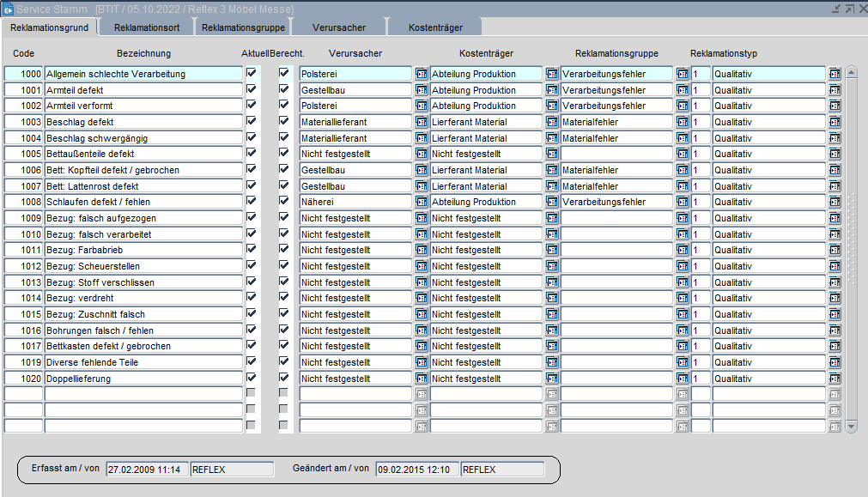
Task: Toggle Aktuell checkbox for Diverse fehlende Teile
Action: click(252, 361)
